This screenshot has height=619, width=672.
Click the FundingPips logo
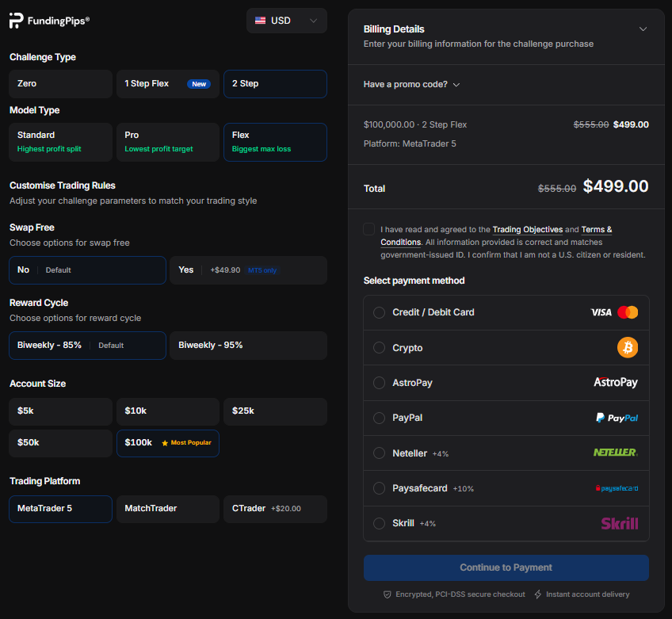pos(49,21)
